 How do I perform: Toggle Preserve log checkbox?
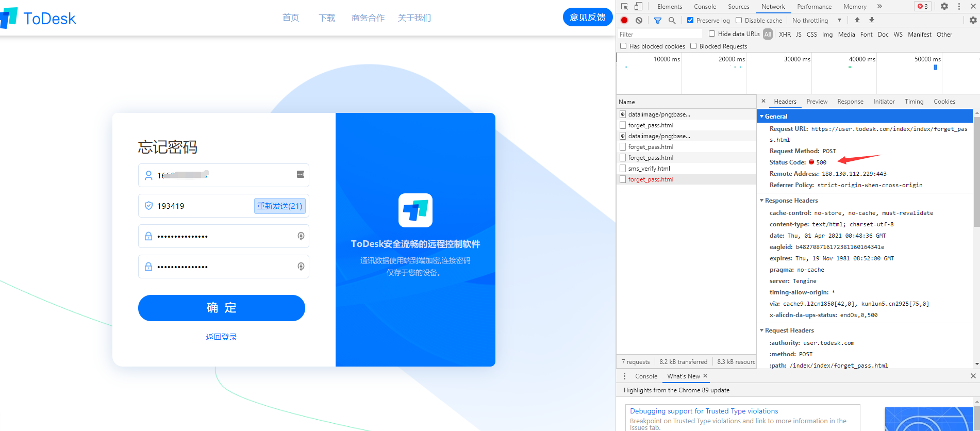click(x=690, y=20)
